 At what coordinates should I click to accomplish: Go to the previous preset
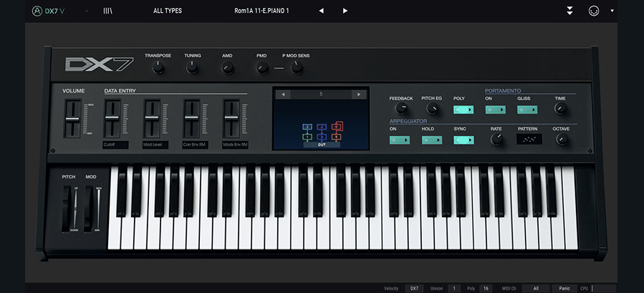pos(321,11)
